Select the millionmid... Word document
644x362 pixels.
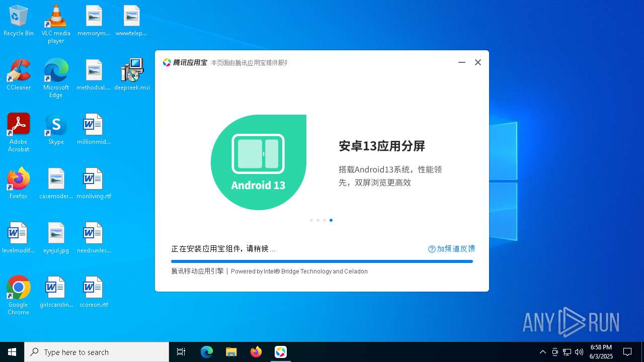click(x=94, y=130)
